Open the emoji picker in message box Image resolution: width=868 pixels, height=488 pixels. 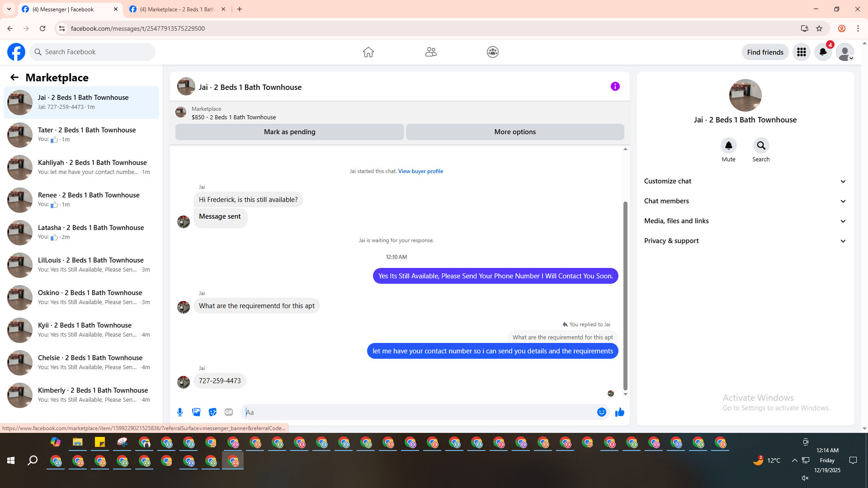[601, 412]
